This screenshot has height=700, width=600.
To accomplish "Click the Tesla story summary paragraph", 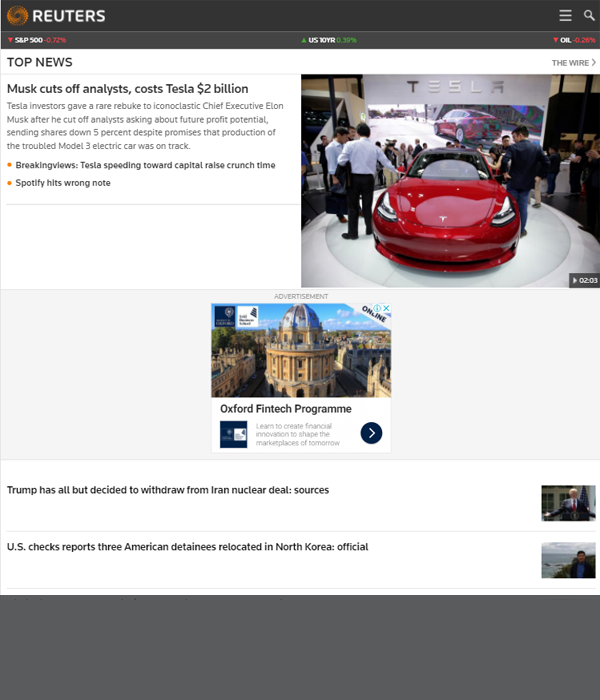I will [145, 126].
